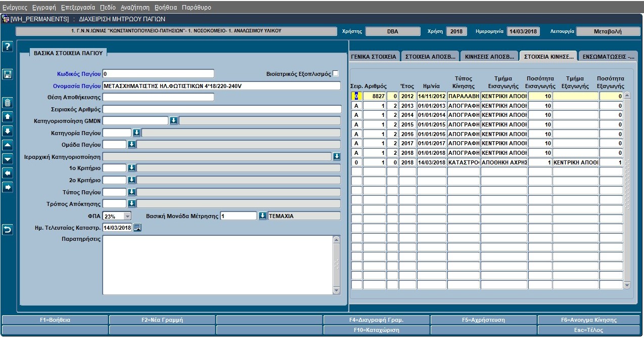Click scroll up arrow of movements table
Image resolution: width=644 pixels, height=338 pixels.
point(627,95)
